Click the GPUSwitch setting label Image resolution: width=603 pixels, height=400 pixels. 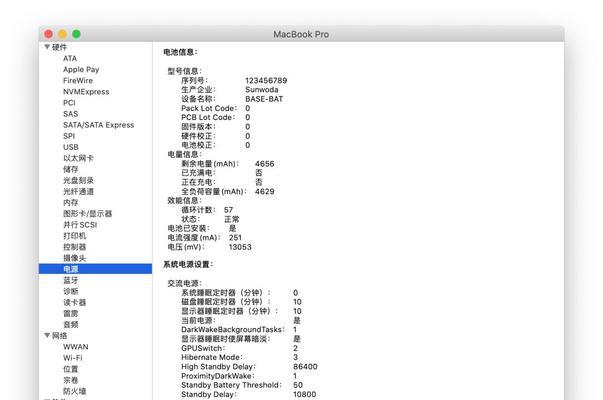pyautogui.click(x=203, y=348)
